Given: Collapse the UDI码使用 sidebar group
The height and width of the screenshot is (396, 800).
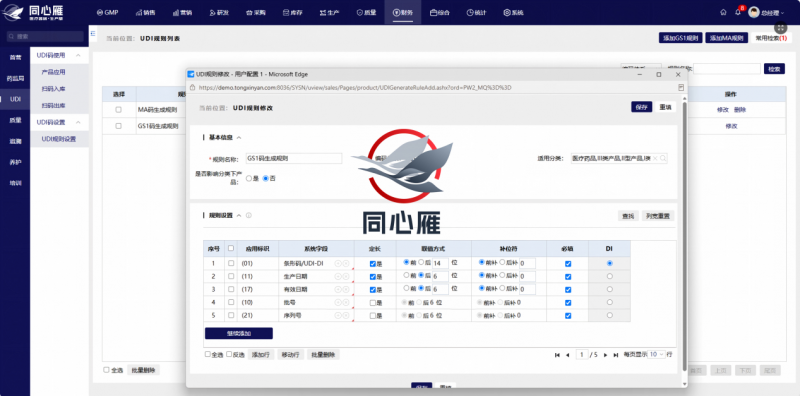Looking at the screenshot, I should coord(78,55).
